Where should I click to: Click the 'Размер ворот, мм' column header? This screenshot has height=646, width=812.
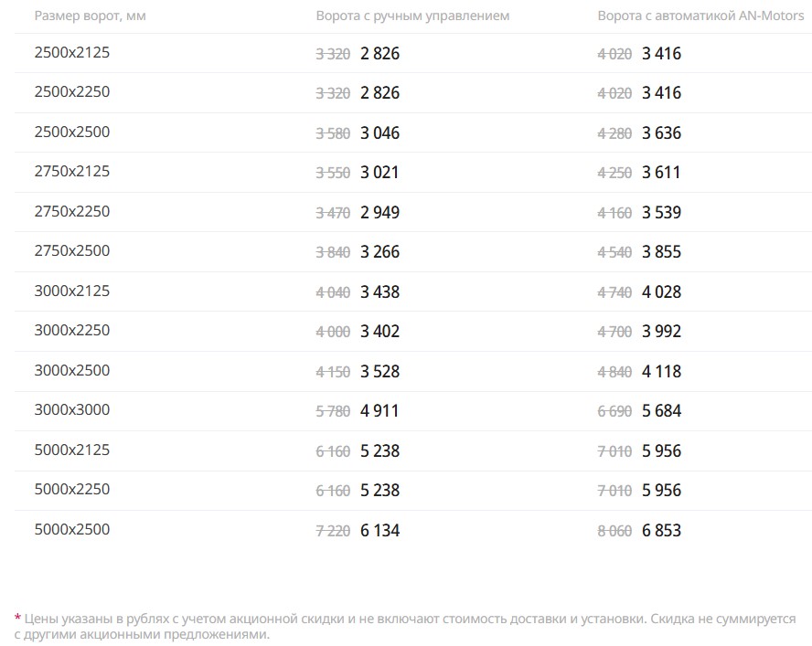click(90, 16)
